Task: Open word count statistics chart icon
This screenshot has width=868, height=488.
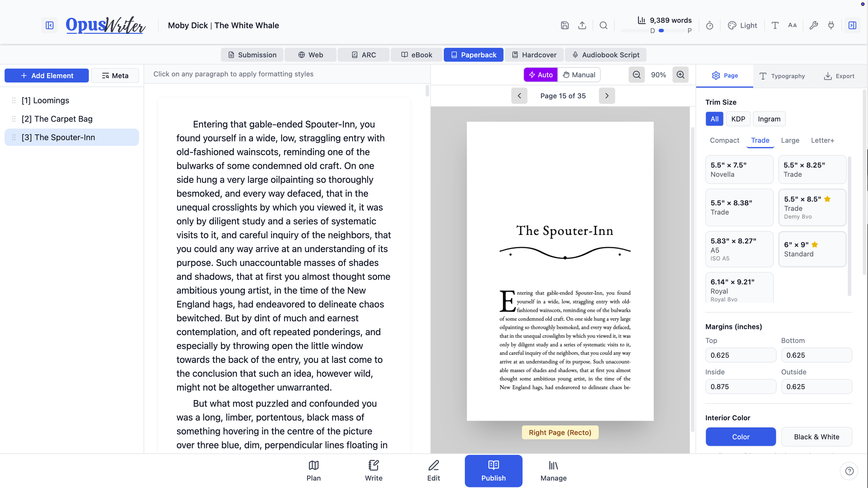Action: coord(642,20)
